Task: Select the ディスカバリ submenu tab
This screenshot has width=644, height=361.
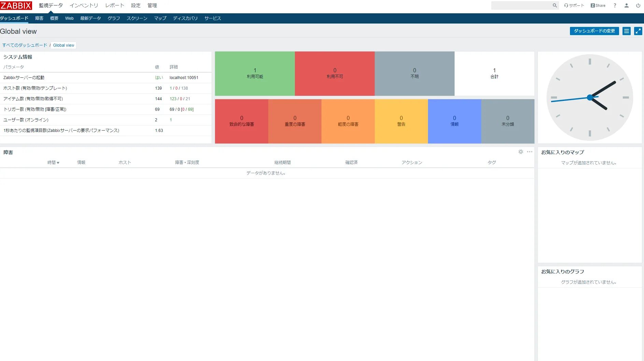Action: click(x=185, y=18)
